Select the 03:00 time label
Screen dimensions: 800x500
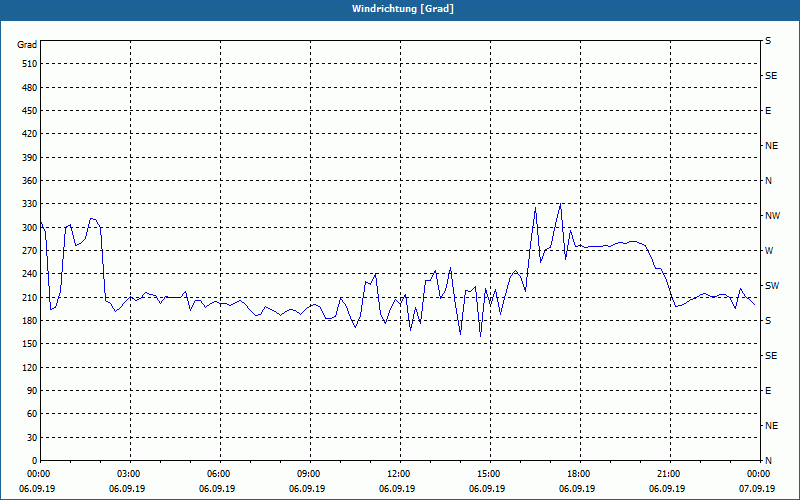pyautogui.click(x=129, y=474)
